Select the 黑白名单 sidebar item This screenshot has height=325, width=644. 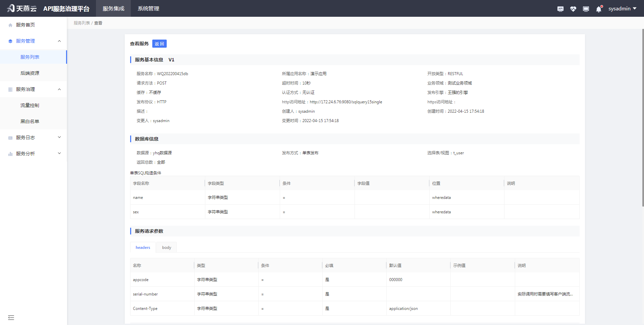tap(29, 121)
